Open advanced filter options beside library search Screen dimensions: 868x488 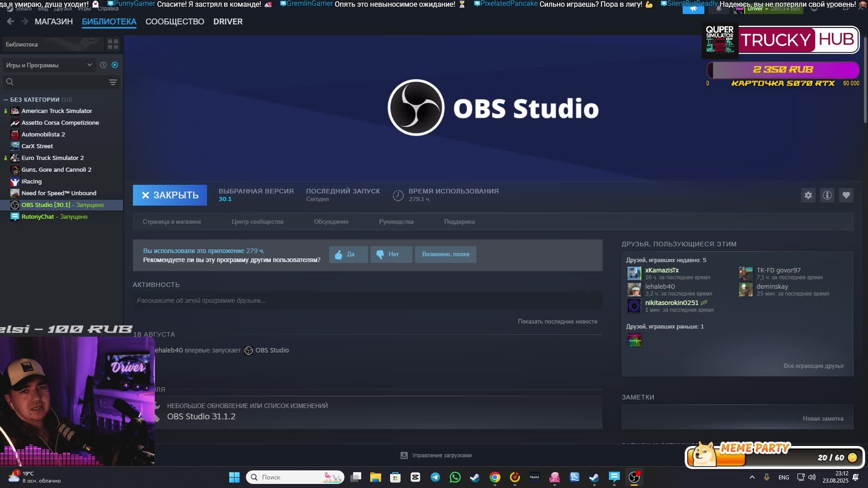(x=113, y=82)
